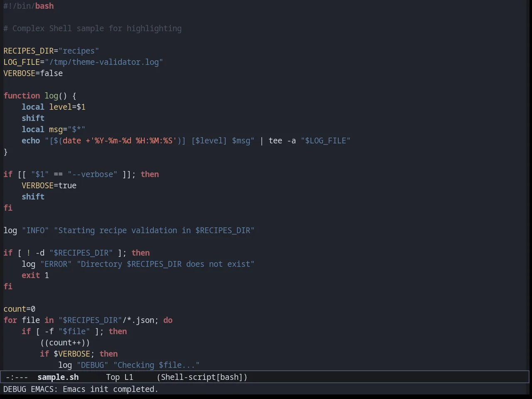
Task: Click the #!/bin/bash shebang line
Action: 29,6
